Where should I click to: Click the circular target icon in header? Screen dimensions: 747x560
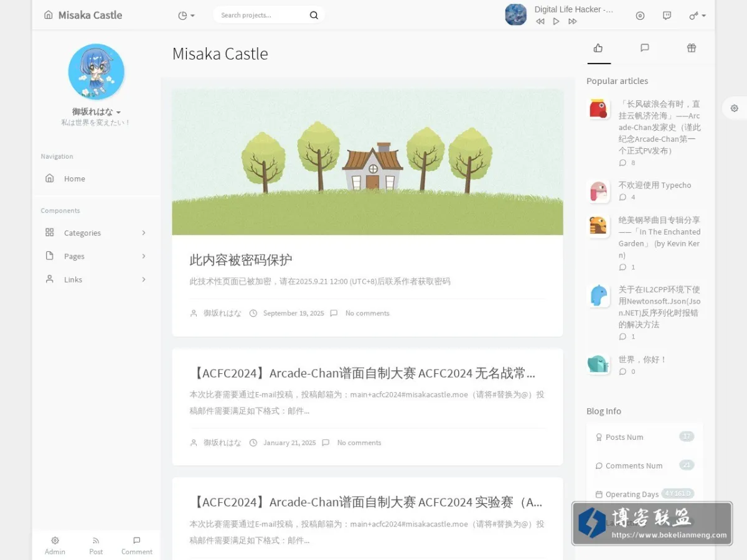click(640, 16)
